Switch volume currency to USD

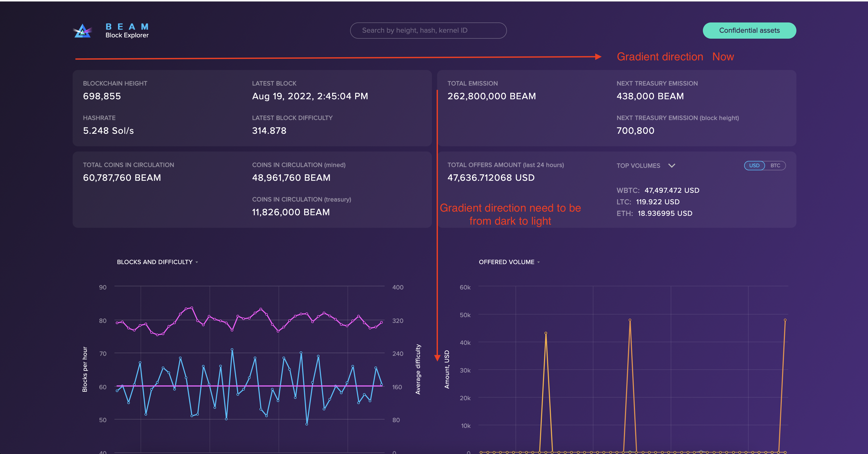754,165
